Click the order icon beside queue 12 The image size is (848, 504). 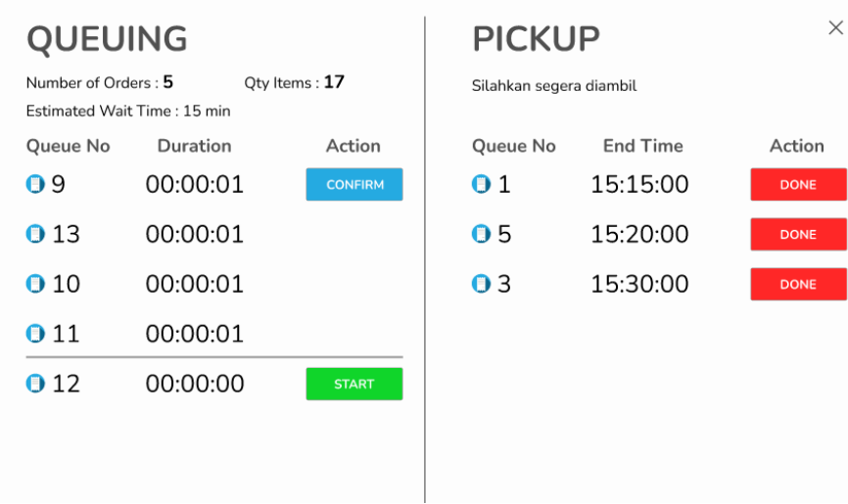(x=35, y=384)
